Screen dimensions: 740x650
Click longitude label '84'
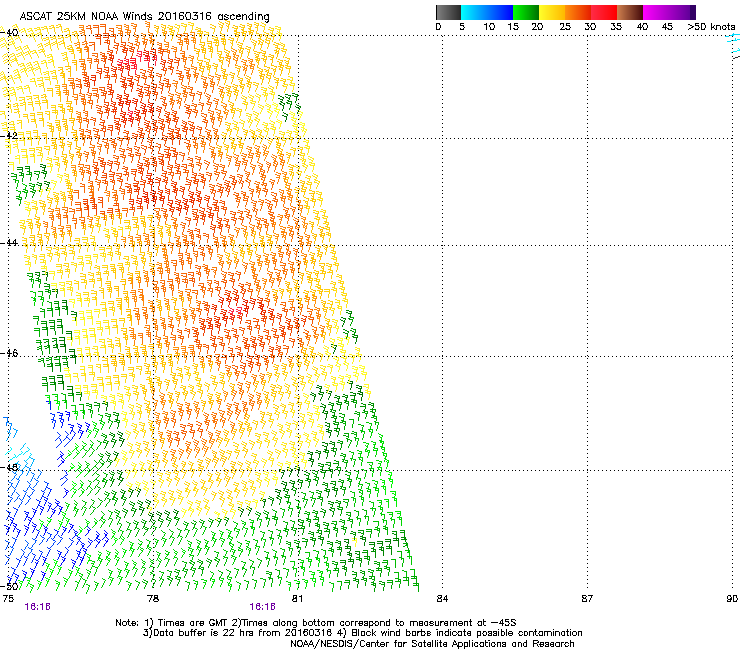(442, 599)
